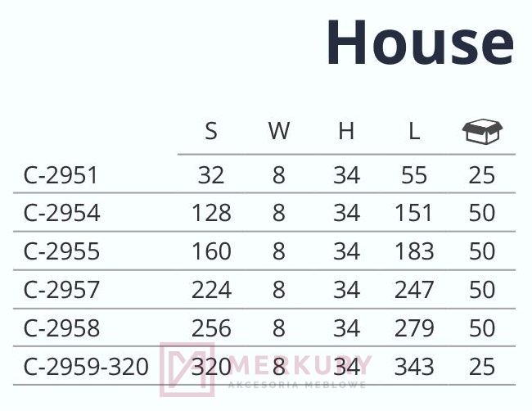Click product code C-2951
Image resolution: width=532 pixels, height=411 pixels.
(61, 175)
